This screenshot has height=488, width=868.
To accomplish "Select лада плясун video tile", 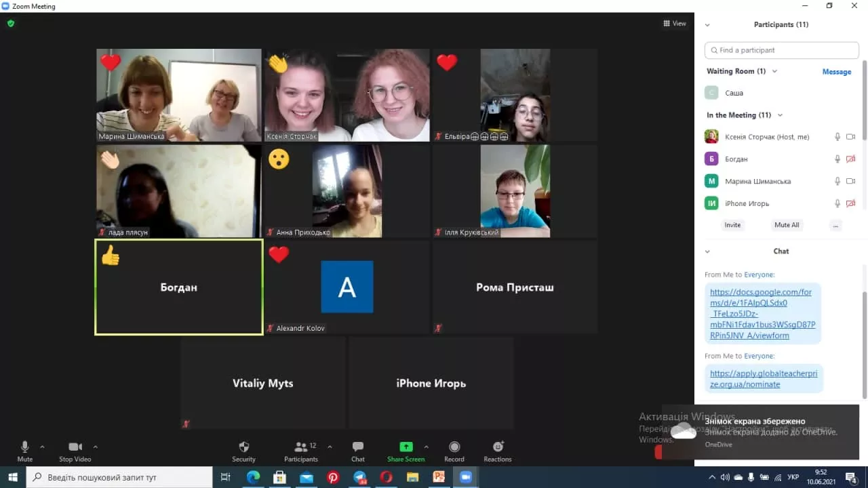I will 178,191.
